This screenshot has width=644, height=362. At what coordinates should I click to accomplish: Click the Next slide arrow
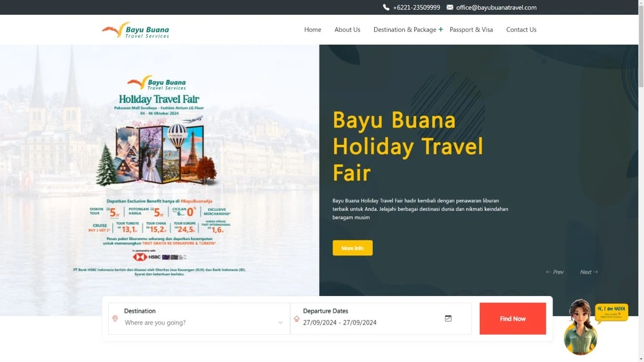588,272
